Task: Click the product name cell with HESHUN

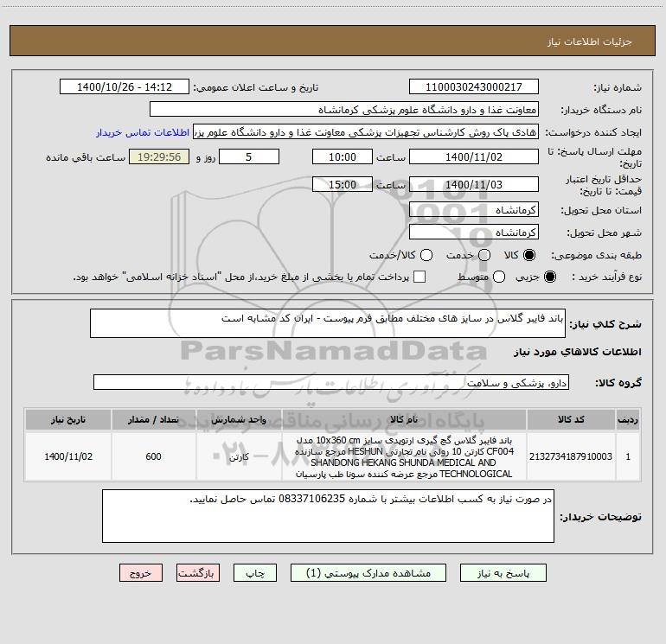Action: tap(404, 456)
